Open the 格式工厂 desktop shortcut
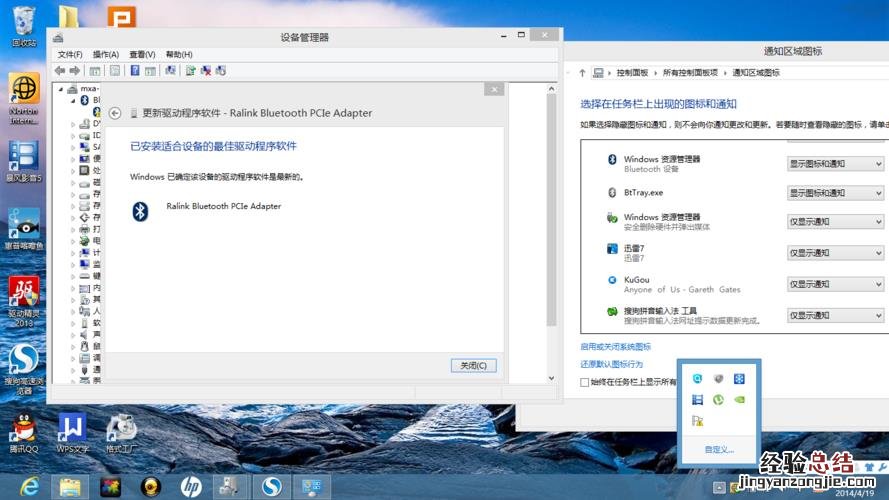This screenshot has height=500, width=889. point(121,434)
